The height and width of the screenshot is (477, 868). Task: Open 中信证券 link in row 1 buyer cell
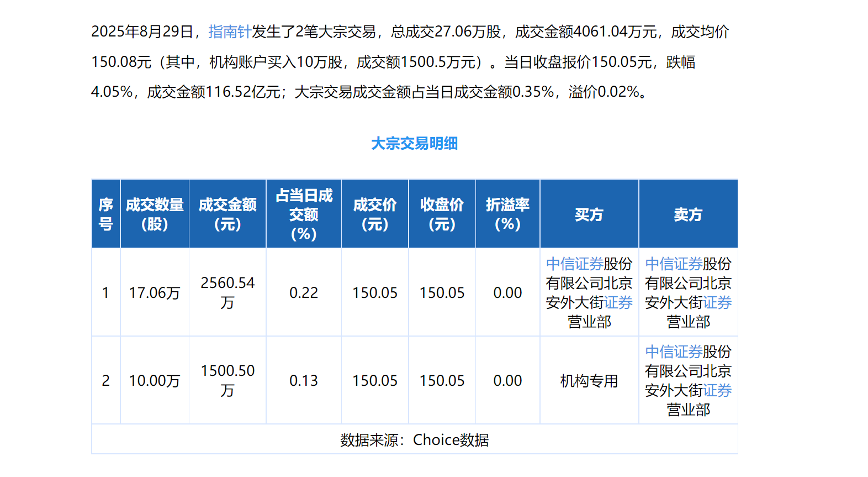pyautogui.click(x=574, y=264)
